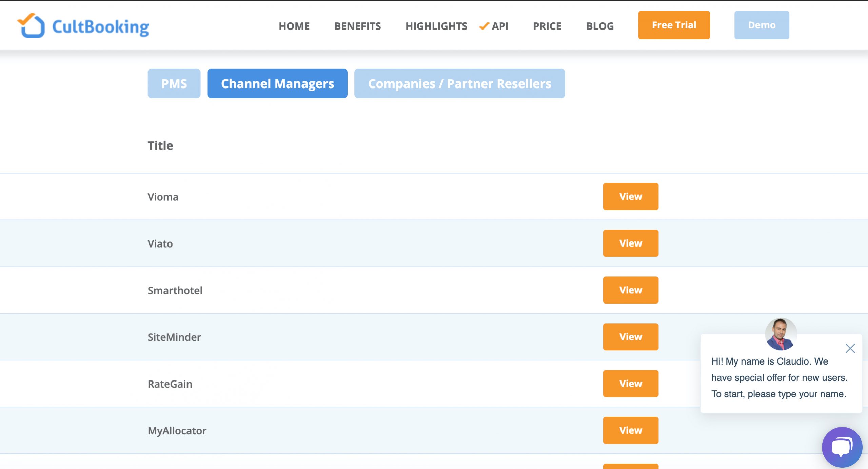Screen dimensions: 868x469
Task: View the Vioma channel manager
Action: pyautogui.click(x=630, y=196)
